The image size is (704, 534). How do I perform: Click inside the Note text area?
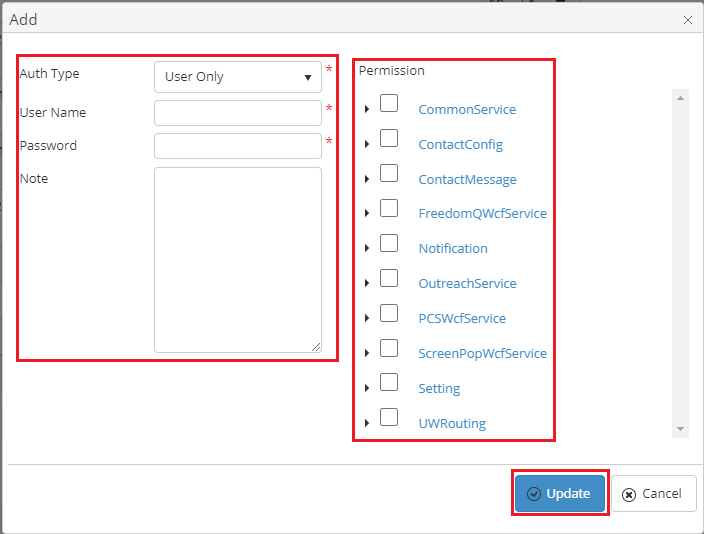click(x=237, y=259)
